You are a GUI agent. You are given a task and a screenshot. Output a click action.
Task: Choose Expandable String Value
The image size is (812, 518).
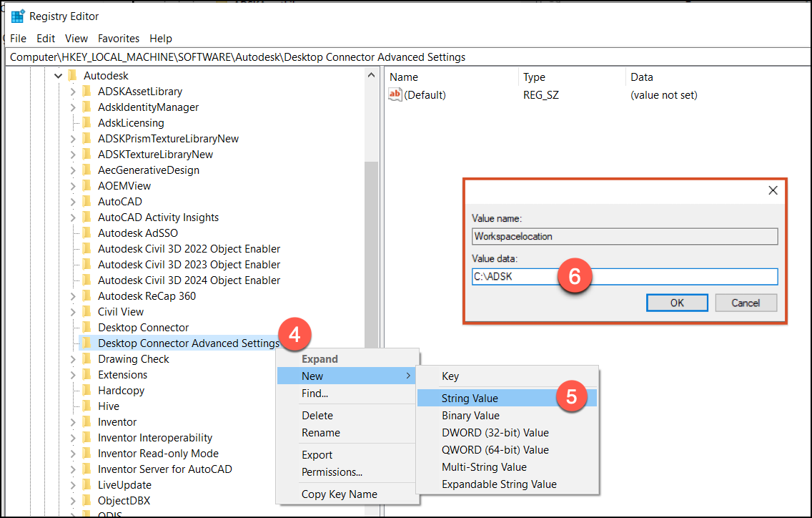[507, 484]
